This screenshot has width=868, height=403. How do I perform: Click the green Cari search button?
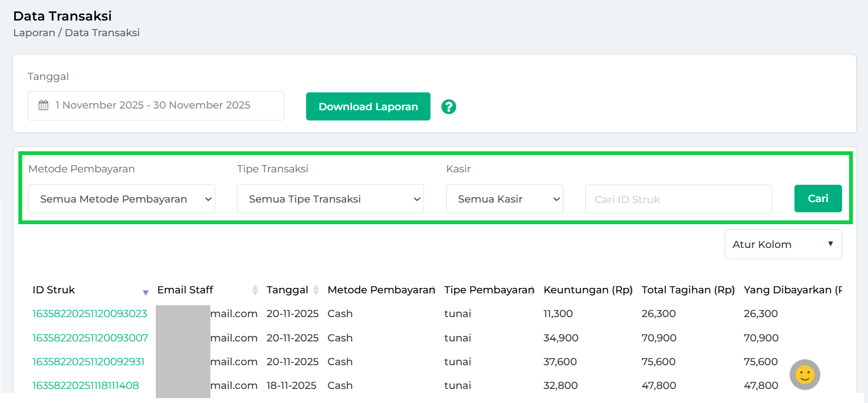pos(818,199)
